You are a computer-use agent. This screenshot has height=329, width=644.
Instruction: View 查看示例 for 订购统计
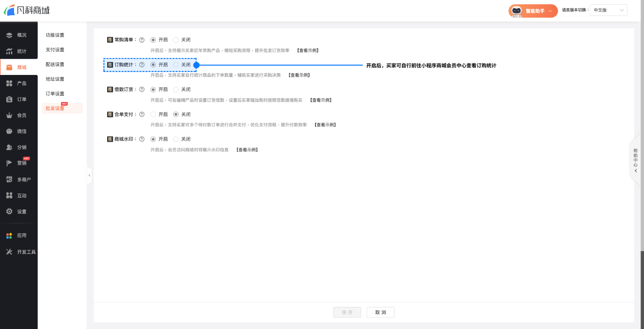299,75
